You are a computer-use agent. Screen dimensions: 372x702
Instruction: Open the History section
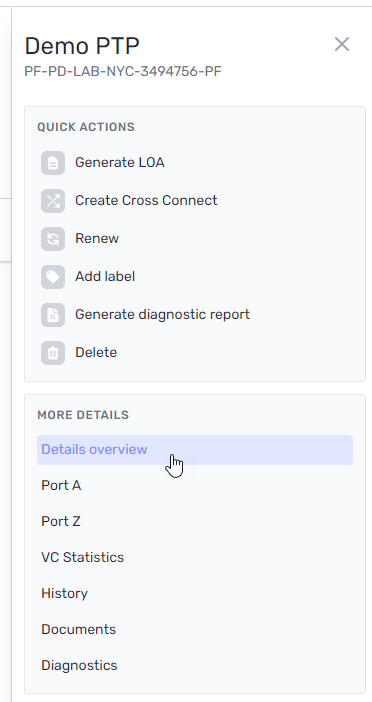click(64, 594)
